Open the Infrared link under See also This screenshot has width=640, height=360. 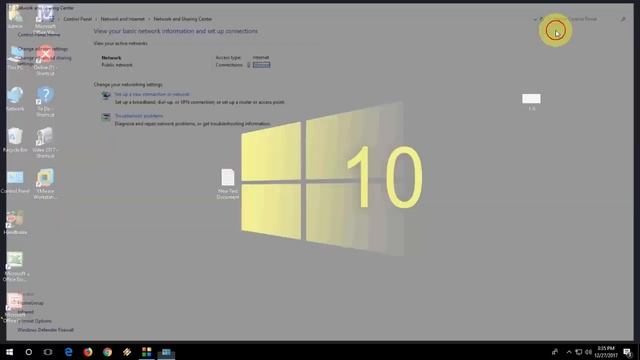pyautogui.click(x=26, y=312)
